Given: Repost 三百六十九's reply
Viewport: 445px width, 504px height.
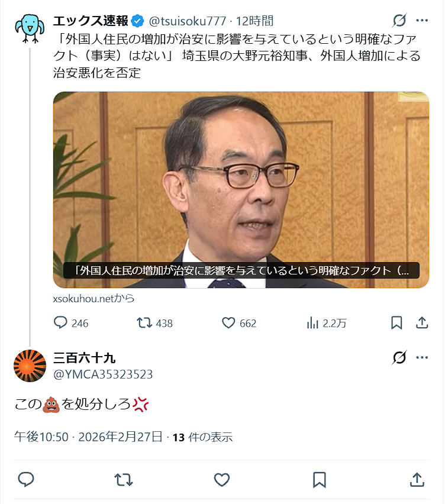Looking at the screenshot, I should 124,480.
